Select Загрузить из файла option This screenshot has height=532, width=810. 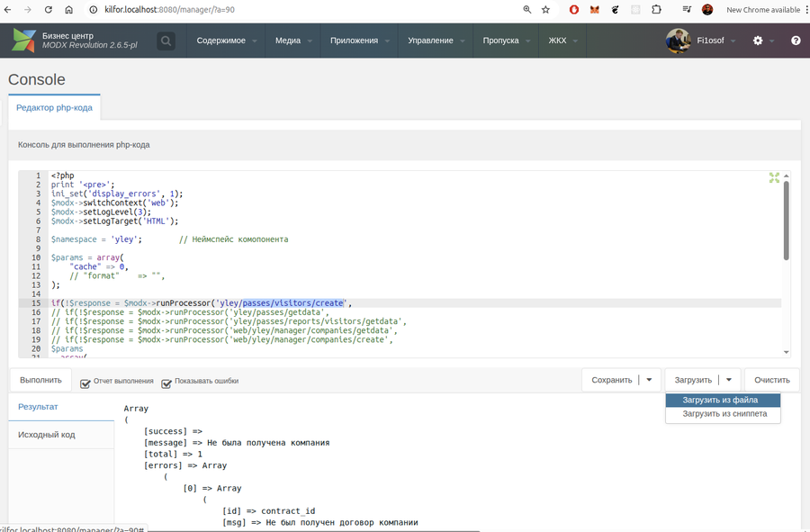[723, 401]
